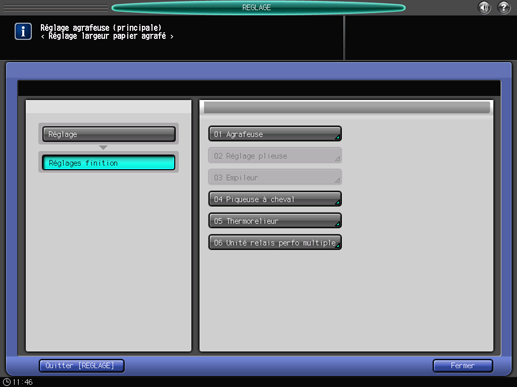Viewport: 517px width, 387px height.
Task: Select Réglages finition breadcrumb item
Action: click(109, 163)
